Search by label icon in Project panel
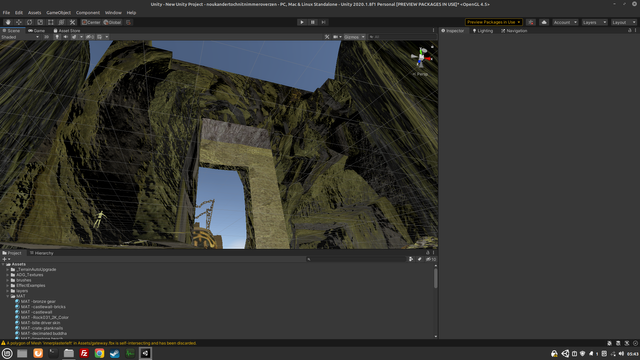Image resolution: width=640 pixels, height=360 pixels. [420, 259]
